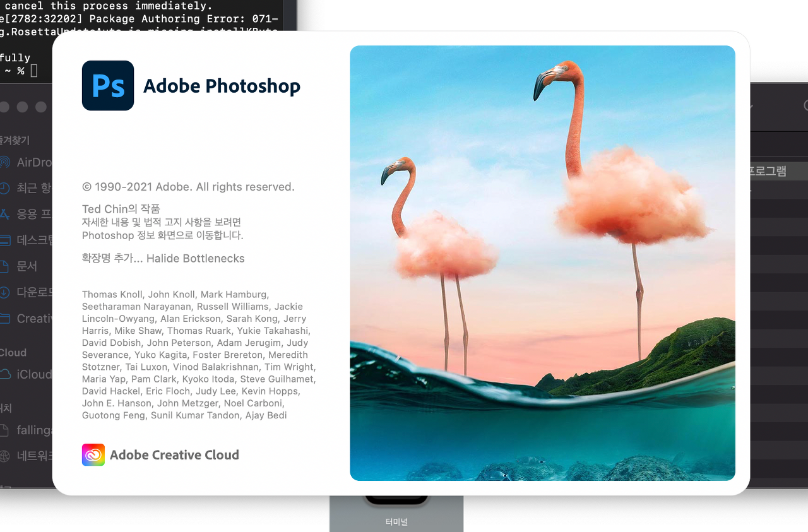Image resolution: width=808 pixels, height=532 pixels.
Task: Click the 즐겨찾기 favorites header in Finder sidebar
Action: coord(15,140)
